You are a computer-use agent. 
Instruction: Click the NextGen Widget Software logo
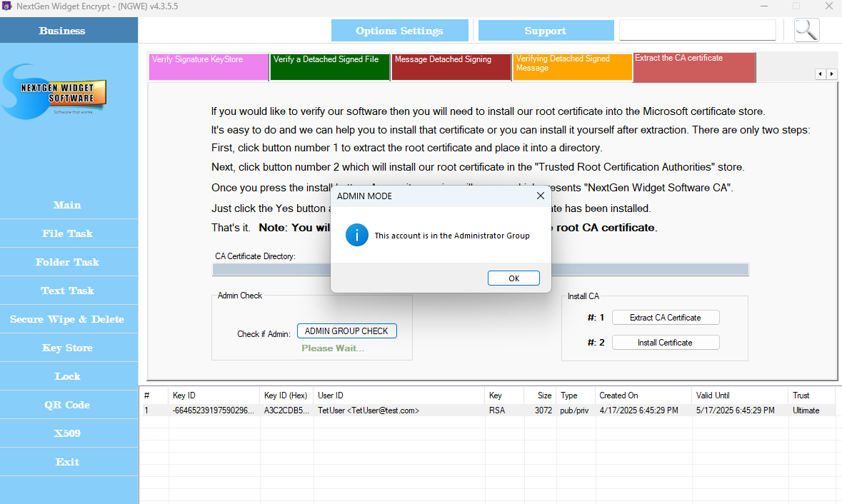[x=54, y=92]
